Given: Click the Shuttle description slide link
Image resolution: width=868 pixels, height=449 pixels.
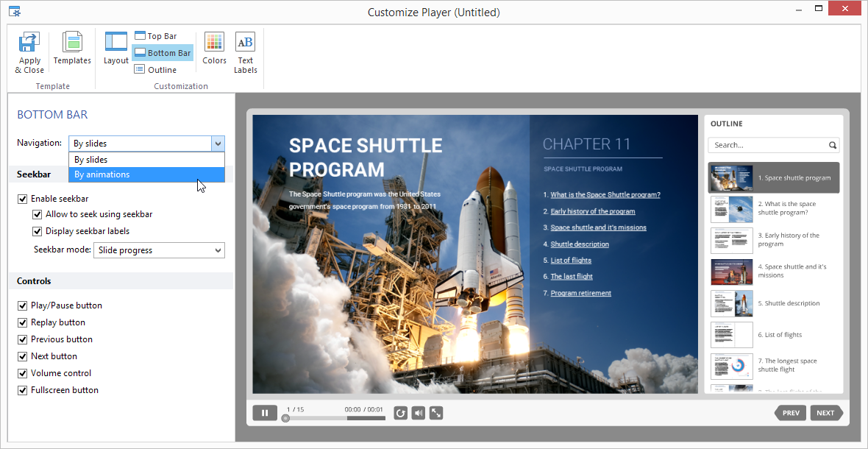Looking at the screenshot, I should point(580,244).
